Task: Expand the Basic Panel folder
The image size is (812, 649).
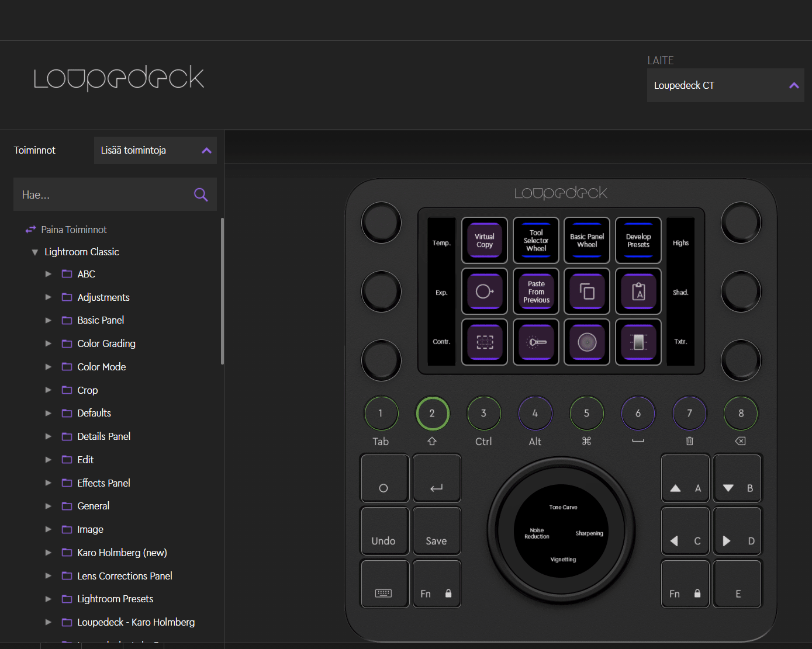Action: pyautogui.click(x=49, y=320)
